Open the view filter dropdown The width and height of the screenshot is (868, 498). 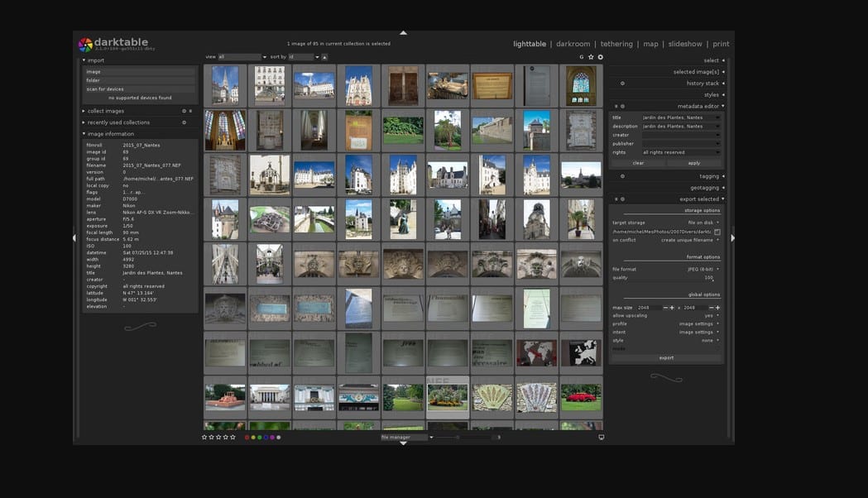pyautogui.click(x=242, y=57)
